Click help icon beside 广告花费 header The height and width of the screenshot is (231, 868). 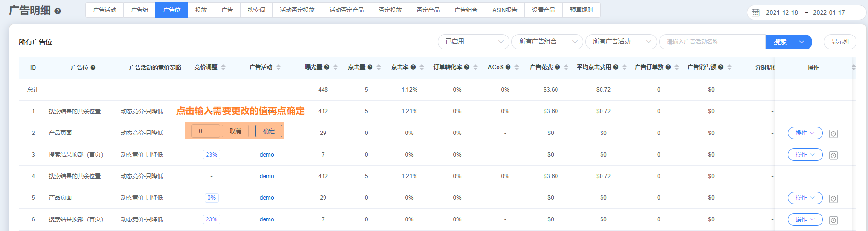(x=557, y=67)
